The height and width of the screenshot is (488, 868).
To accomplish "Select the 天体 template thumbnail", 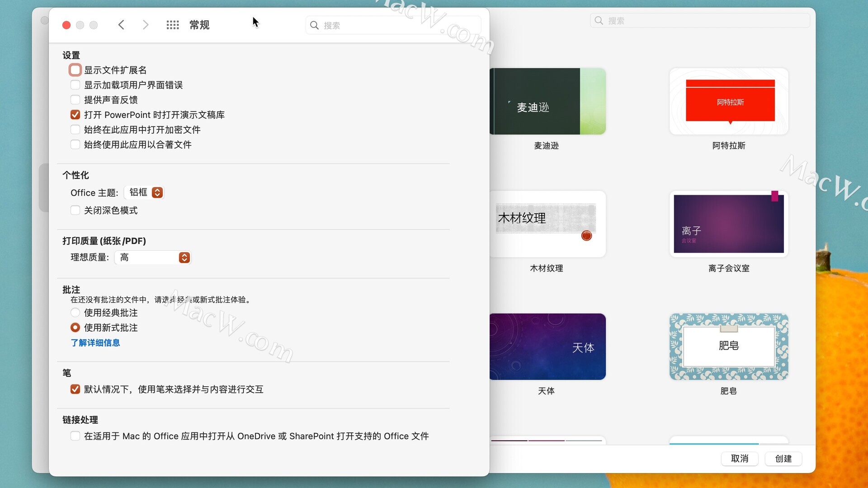I will (547, 347).
